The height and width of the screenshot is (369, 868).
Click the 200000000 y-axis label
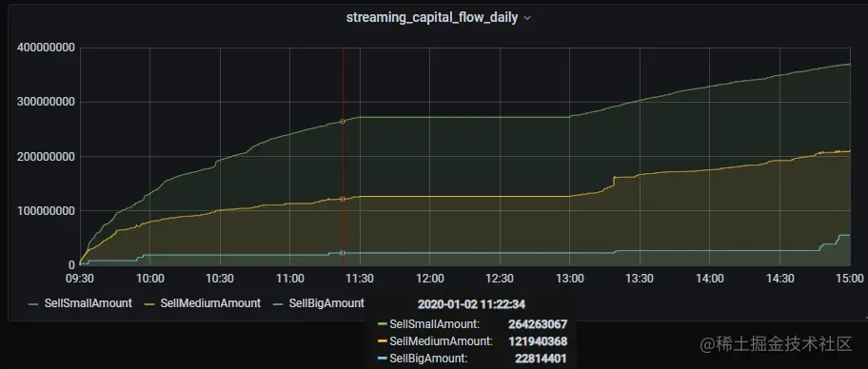pyautogui.click(x=46, y=157)
